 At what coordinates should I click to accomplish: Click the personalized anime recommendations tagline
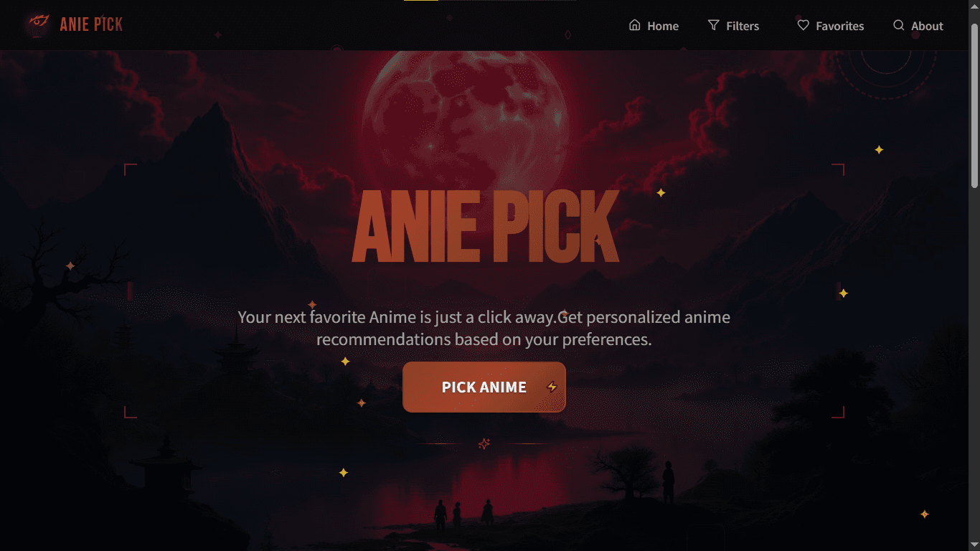[x=484, y=328]
